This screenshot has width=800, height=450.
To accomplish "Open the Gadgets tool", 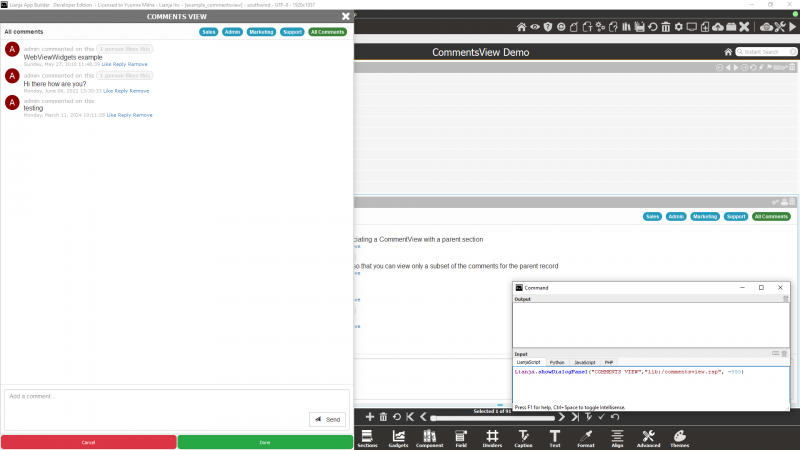I will click(x=399, y=438).
